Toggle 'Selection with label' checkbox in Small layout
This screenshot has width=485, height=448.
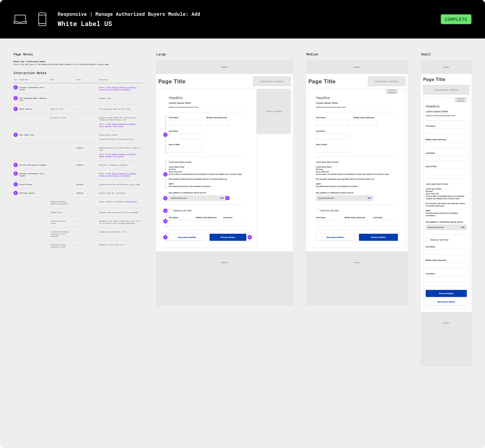(x=427, y=240)
